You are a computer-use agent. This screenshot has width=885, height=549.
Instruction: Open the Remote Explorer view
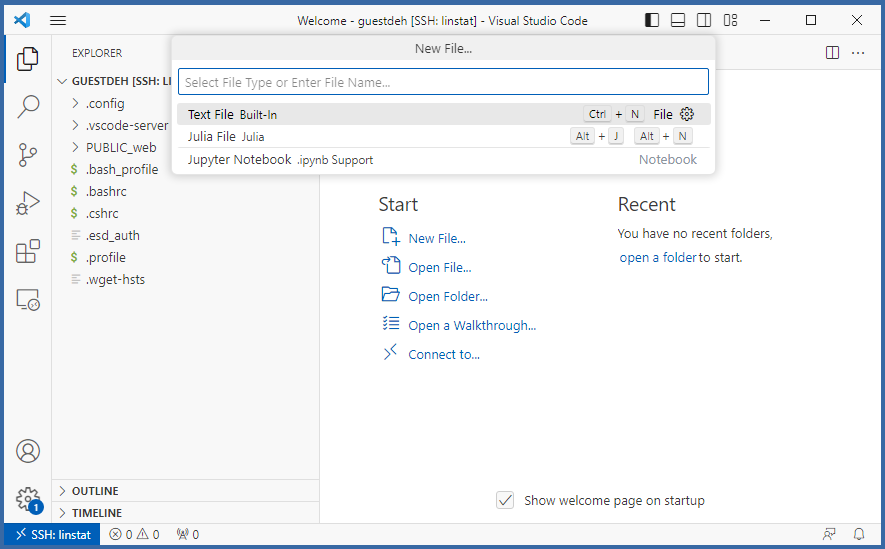[28, 299]
